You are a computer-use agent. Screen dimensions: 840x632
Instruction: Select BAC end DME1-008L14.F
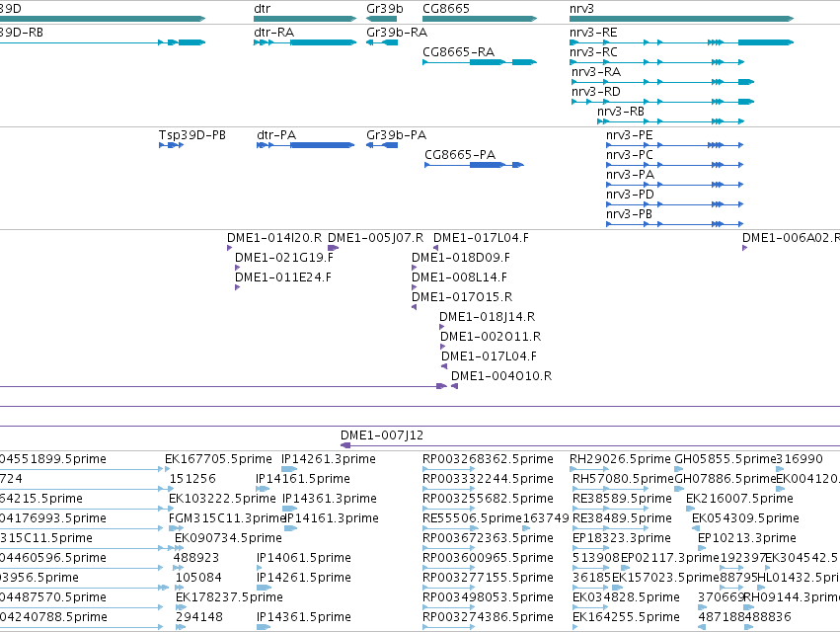click(x=414, y=288)
